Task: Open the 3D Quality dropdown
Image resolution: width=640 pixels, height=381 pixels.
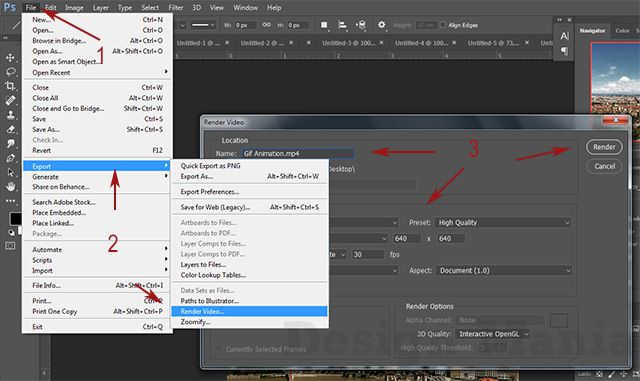Action: (493, 334)
